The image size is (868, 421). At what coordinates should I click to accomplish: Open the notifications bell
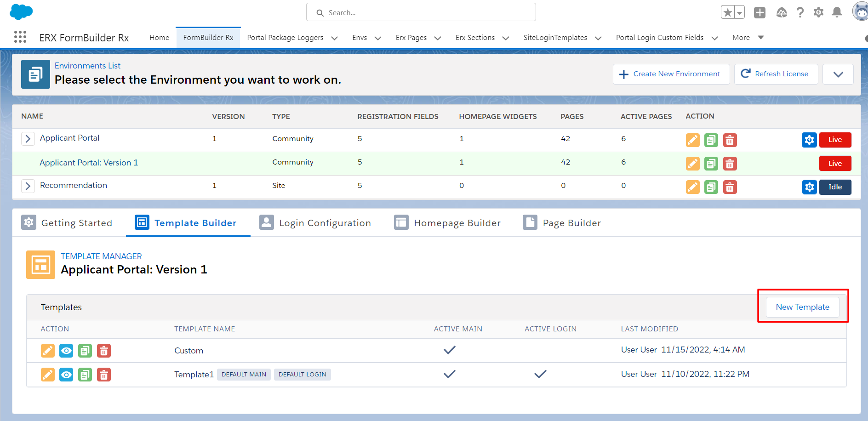(837, 12)
